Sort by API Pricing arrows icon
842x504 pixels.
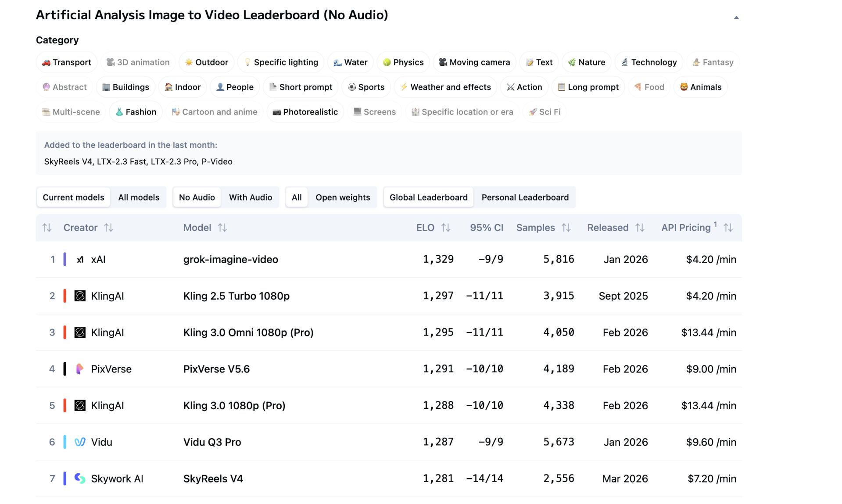728,228
